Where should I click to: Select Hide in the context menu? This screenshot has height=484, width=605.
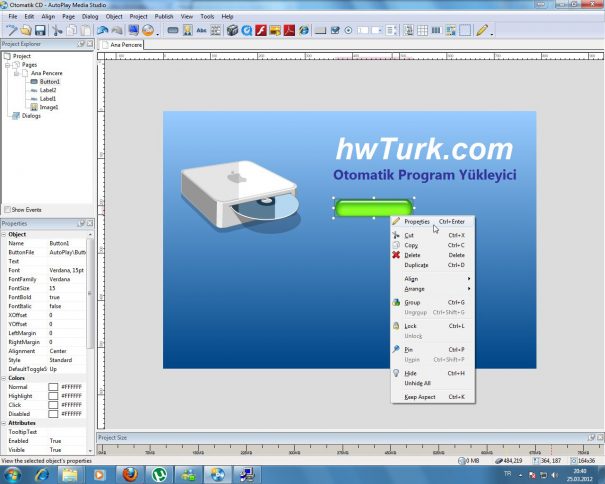coord(433,373)
